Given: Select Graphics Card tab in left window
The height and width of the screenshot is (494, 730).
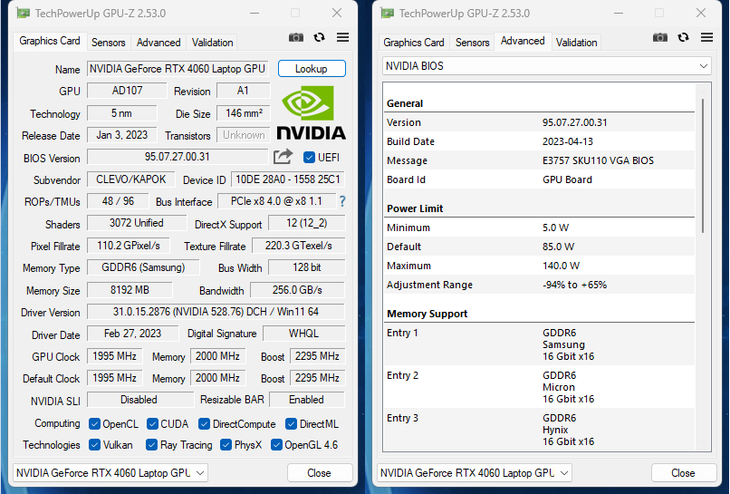Looking at the screenshot, I should click(x=49, y=41).
